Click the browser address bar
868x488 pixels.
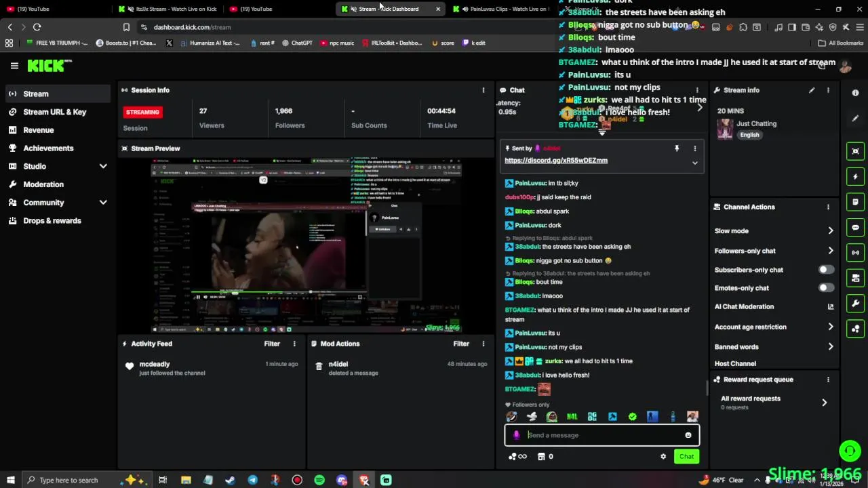(x=346, y=27)
